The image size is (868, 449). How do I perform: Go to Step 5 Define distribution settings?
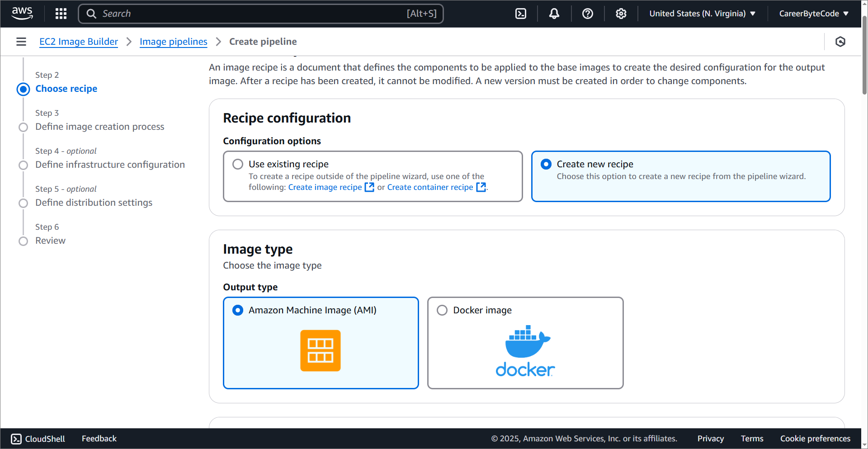(94, 202)
